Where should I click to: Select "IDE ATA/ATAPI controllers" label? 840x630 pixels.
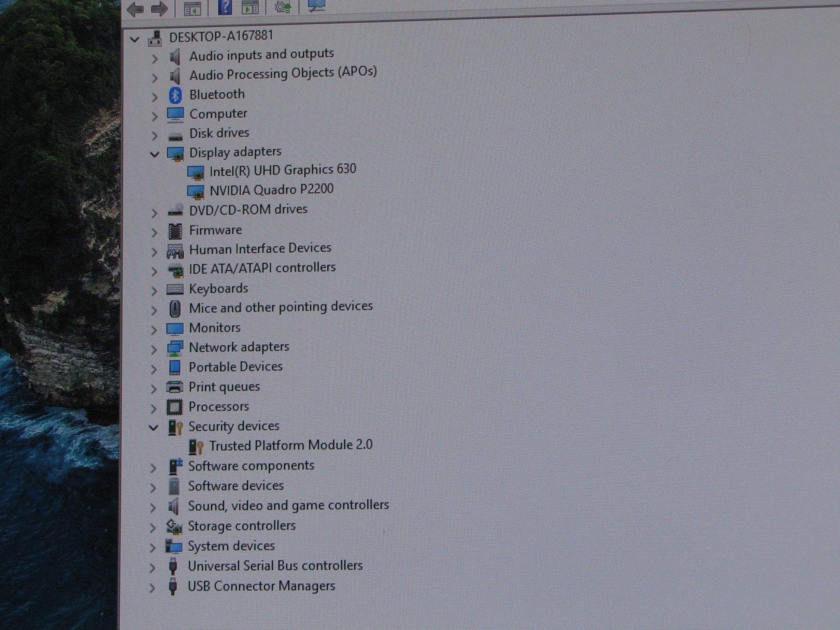tap(262, 268)
